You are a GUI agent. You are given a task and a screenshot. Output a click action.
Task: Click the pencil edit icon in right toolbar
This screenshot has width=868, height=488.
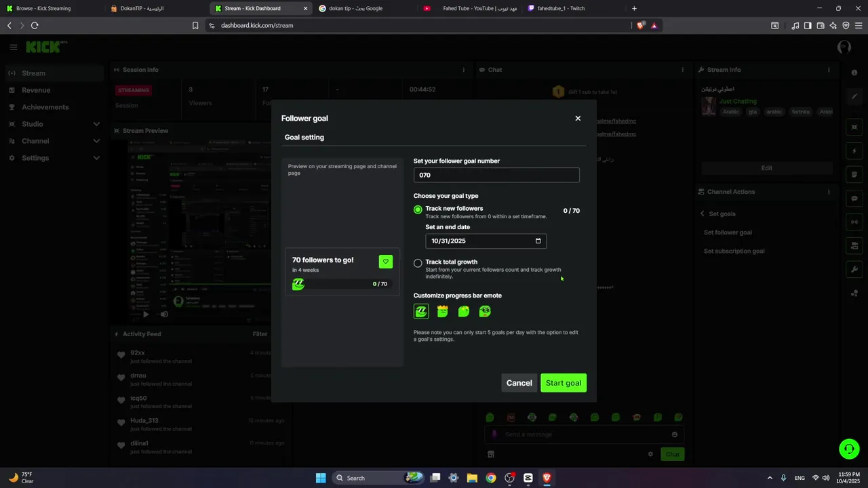[x=854, y=96]
